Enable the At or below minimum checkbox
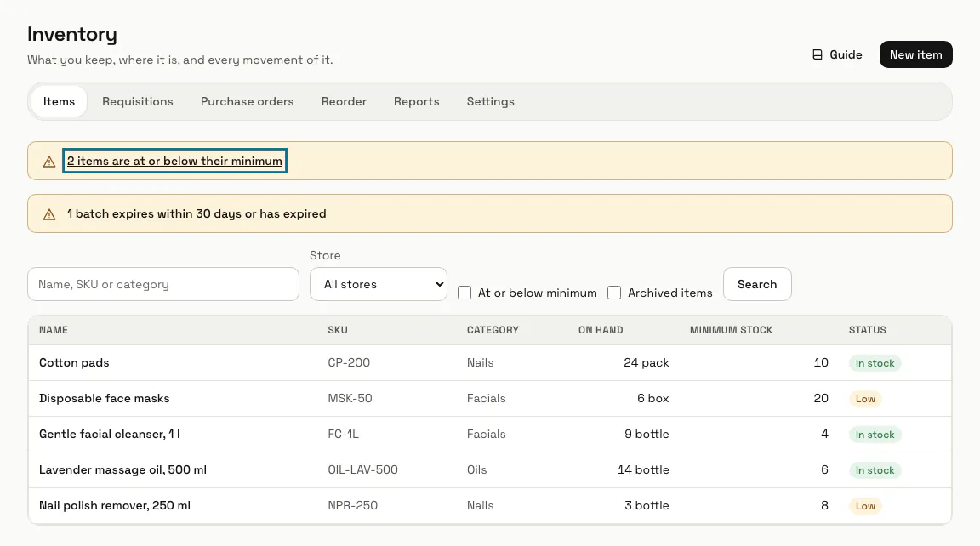The image size is (980, 546). pyautogui.click(x=464, y=293)
